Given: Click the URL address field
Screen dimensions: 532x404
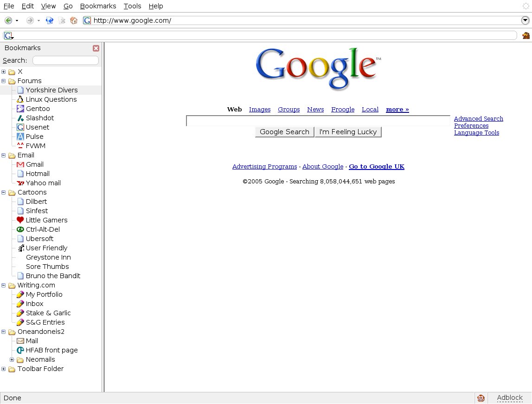Looking at the screenshot, I should [305, 20].
